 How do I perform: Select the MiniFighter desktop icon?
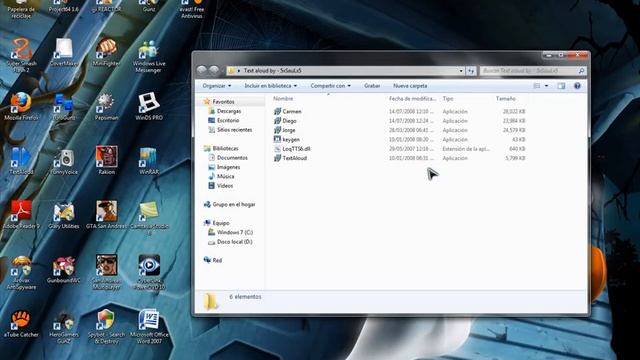tap(106, 52)
